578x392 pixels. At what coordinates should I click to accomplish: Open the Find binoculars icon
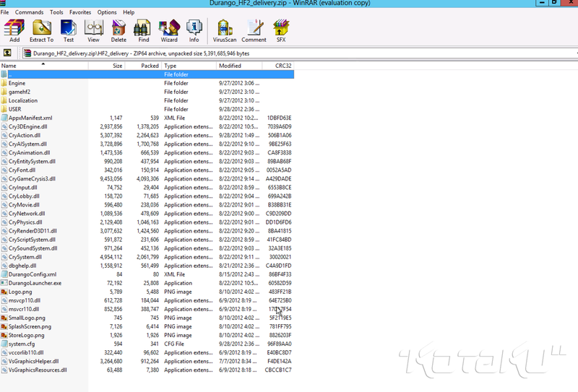[x=142, y=28]
